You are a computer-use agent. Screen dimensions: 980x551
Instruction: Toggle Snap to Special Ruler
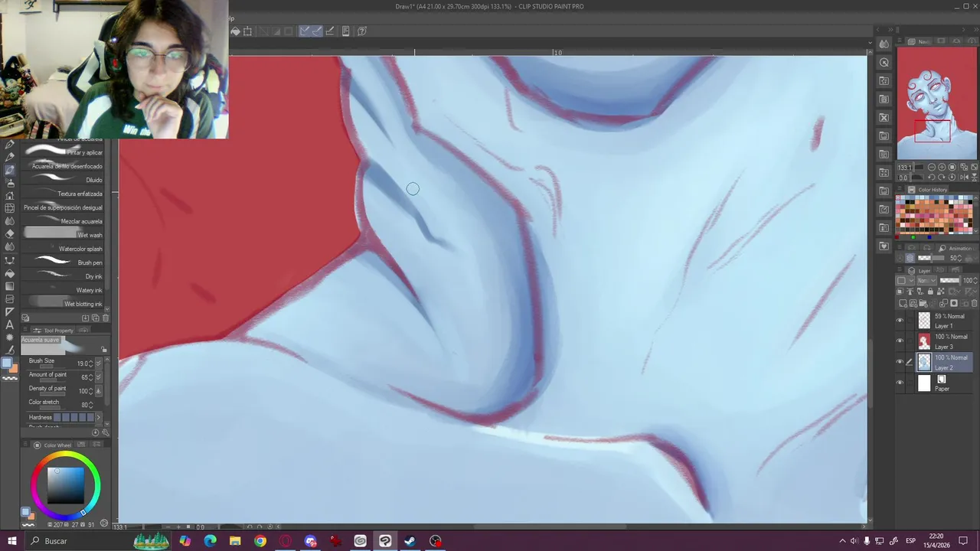[x=317, y=31]
